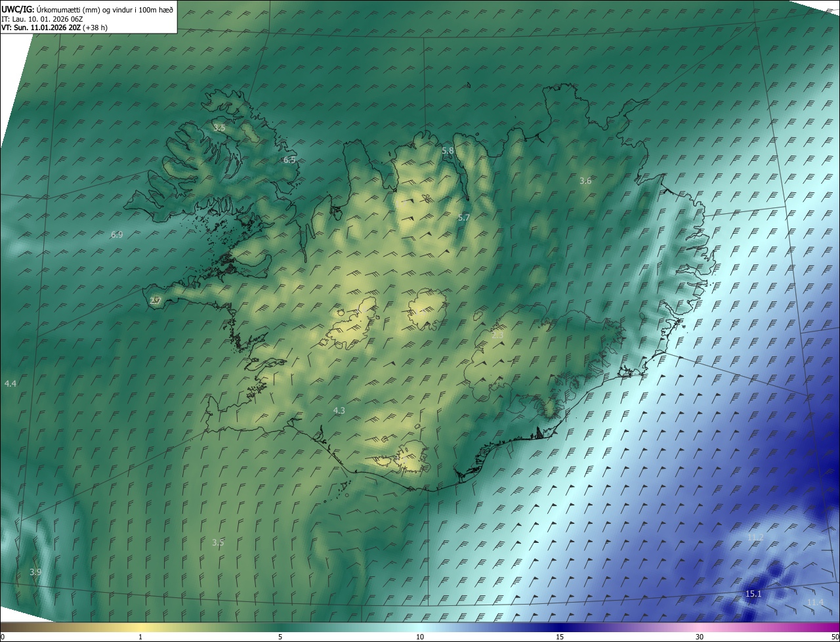This screenshot has height=642, width=840.
Task: Click the 2.3 value on the Vatnajökull glacier
Action: click(497, 335)
